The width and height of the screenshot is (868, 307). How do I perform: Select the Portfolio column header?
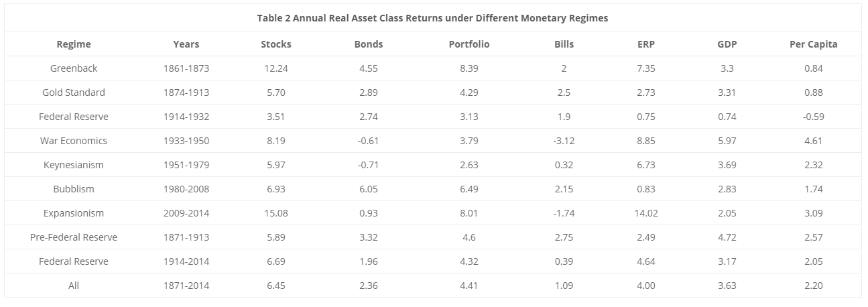pos(469,44)
